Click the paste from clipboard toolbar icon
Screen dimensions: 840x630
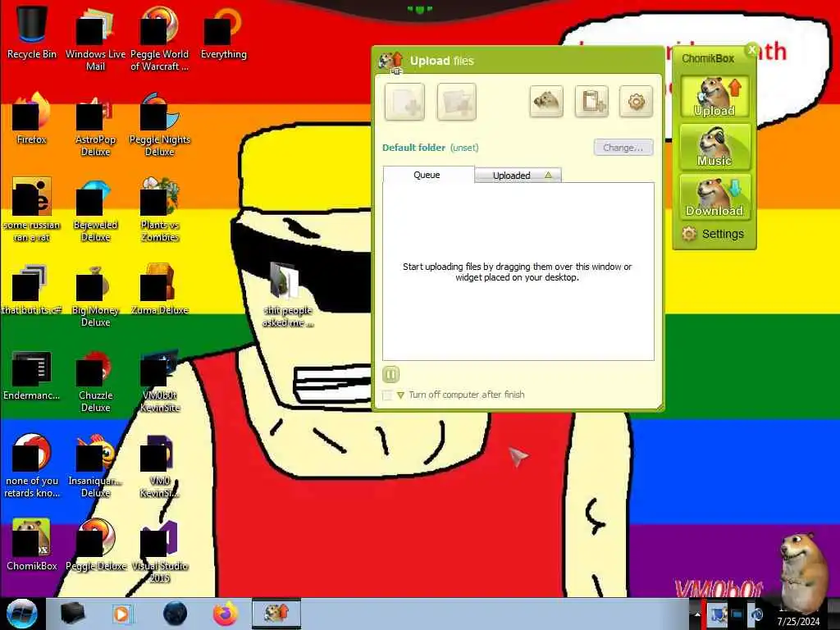coord(592,101)
